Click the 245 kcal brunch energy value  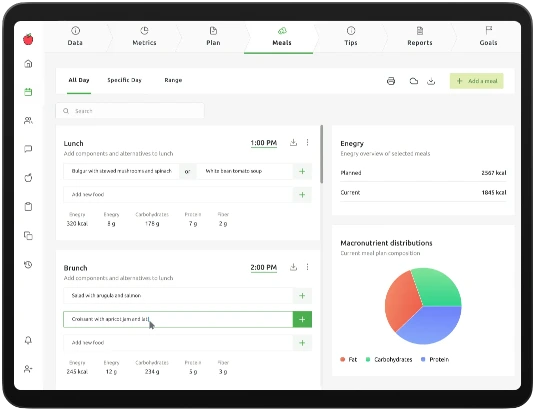tap(77, 372)
